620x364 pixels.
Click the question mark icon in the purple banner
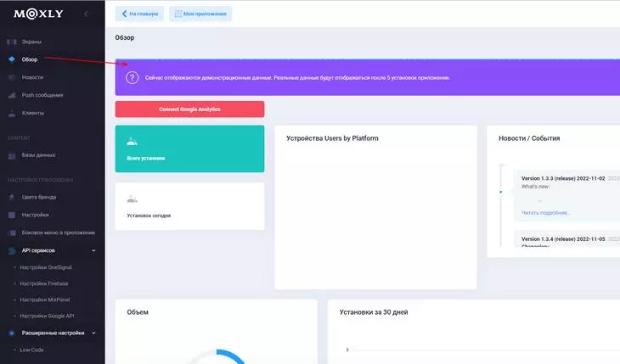(132, 77)
